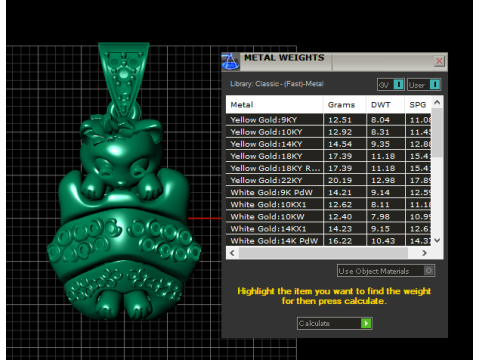Viewport: 480px width, 360px height.
Task: Click the pendant's triangular bail
Action: point(124,78)
